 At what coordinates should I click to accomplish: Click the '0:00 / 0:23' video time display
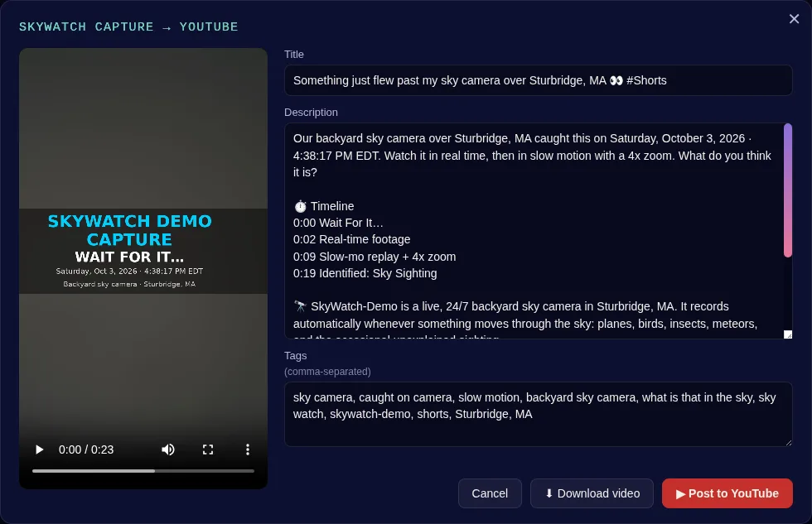[x=86, y=449]
